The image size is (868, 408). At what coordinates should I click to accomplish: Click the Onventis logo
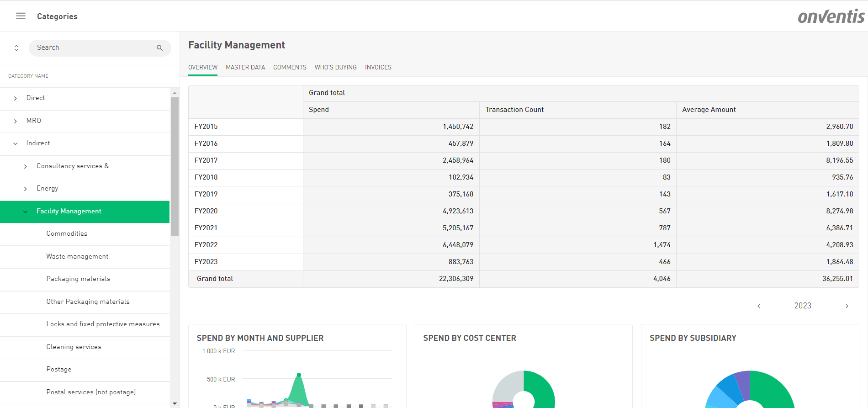click(831, 17)
